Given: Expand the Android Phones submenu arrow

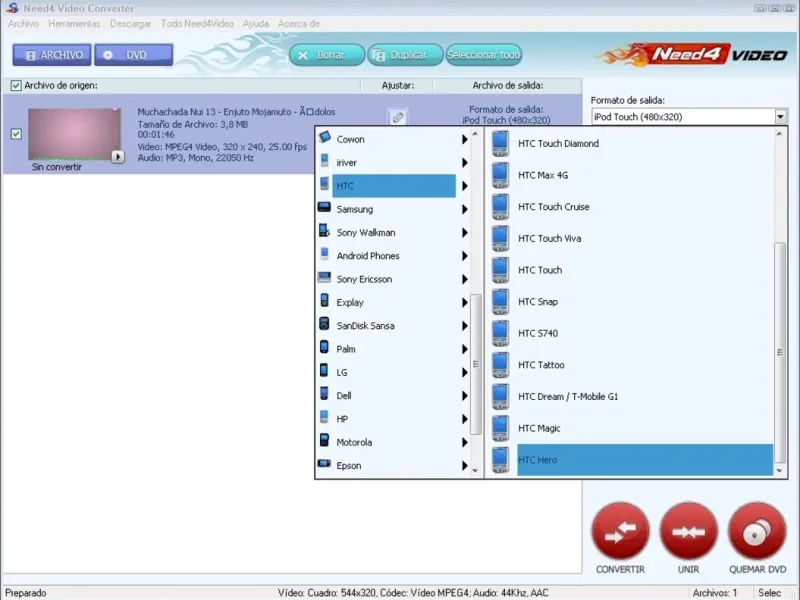Looking at the screenshot, I should pos(465,256).
